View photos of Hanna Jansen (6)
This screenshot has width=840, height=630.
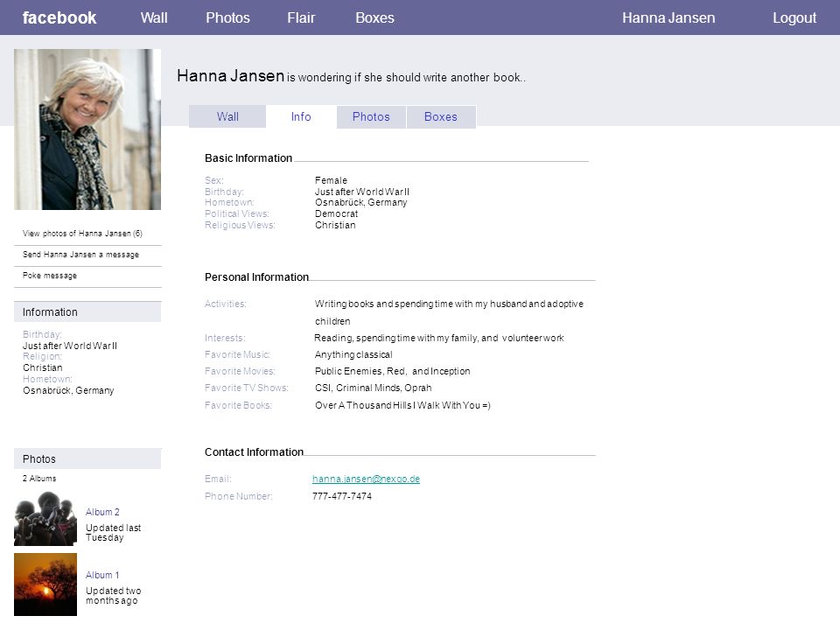(82, 234)
